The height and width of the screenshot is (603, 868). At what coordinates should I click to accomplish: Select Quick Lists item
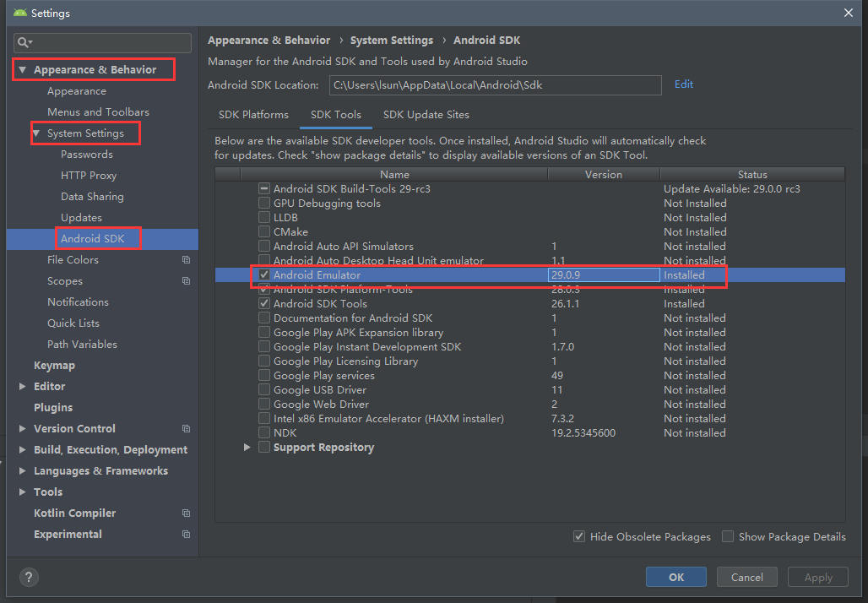coord(73,323)
